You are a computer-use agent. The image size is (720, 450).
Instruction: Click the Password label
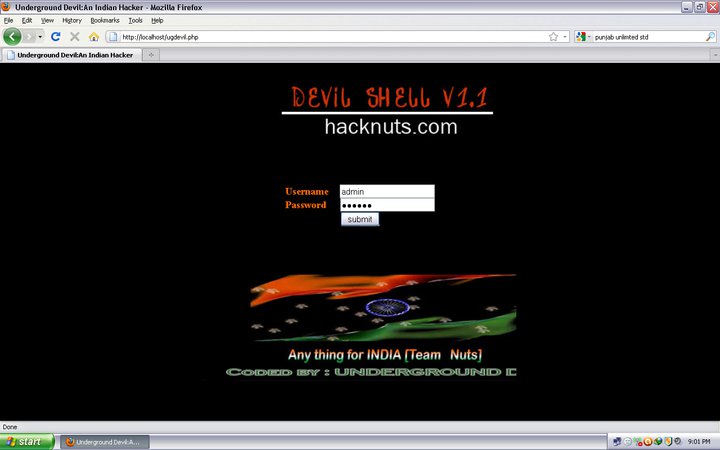[305, 205]
